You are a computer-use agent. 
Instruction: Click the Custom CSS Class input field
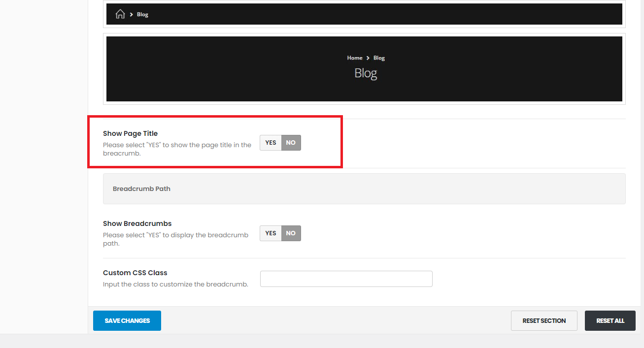[x=346, y=279]
